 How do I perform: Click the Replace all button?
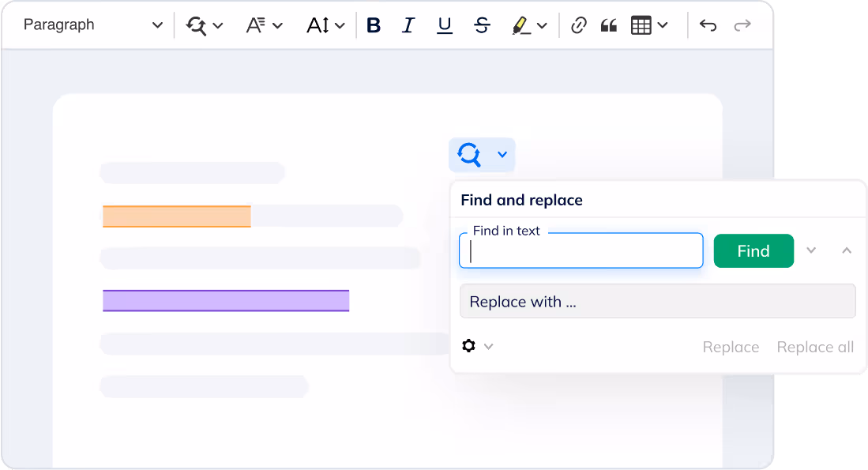815,347
